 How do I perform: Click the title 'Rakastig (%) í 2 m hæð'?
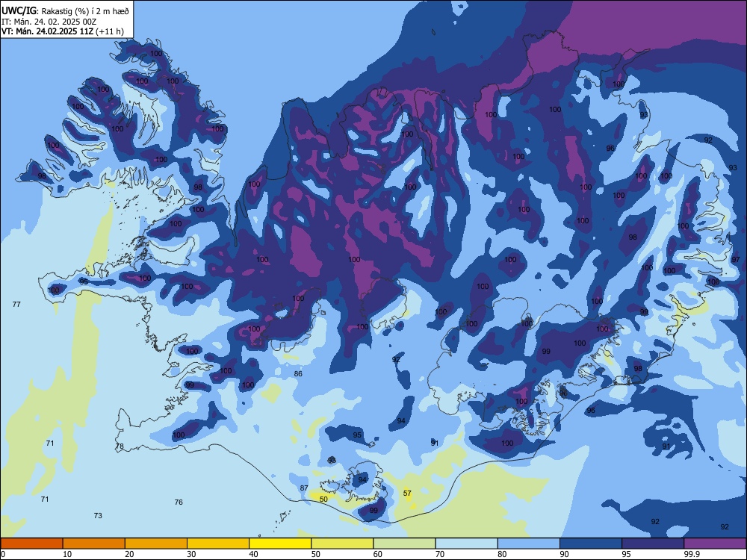coord(85,11)
